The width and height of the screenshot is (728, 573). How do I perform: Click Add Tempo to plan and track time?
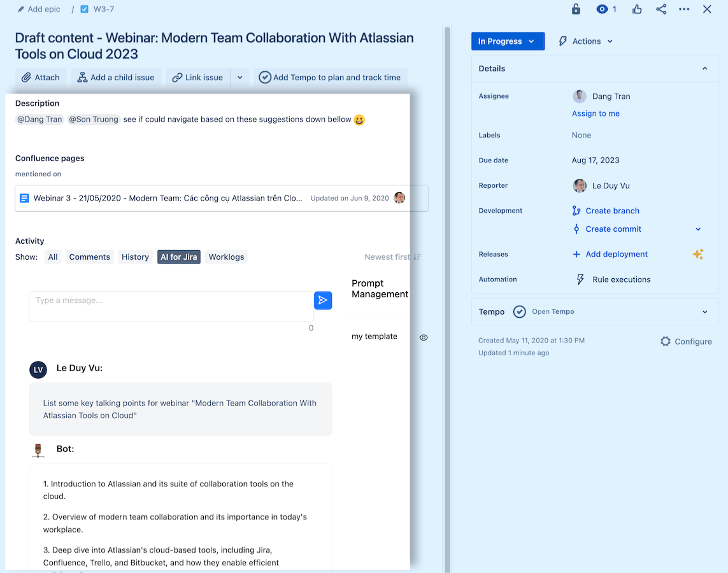[330, 78]
